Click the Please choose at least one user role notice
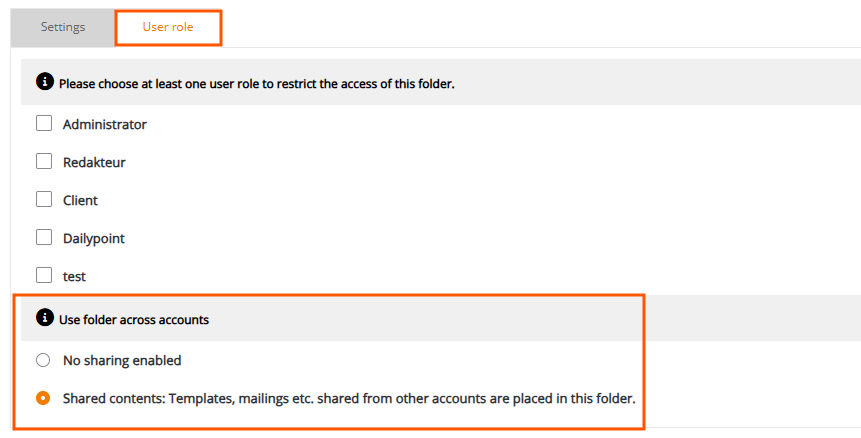The width and height of the screenshot is (861, 438). pyautogui.click(x=256, y=85)
